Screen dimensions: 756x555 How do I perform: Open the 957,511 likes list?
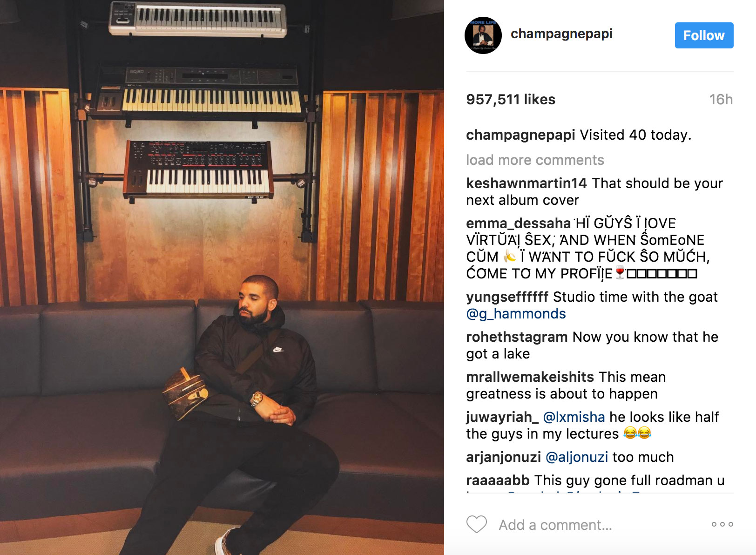pyautogui.click(x=511, y=99)
